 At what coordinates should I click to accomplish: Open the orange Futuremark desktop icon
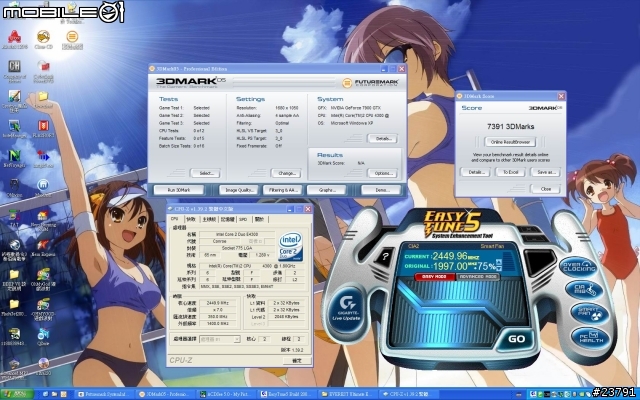click(x=72, y=40)
